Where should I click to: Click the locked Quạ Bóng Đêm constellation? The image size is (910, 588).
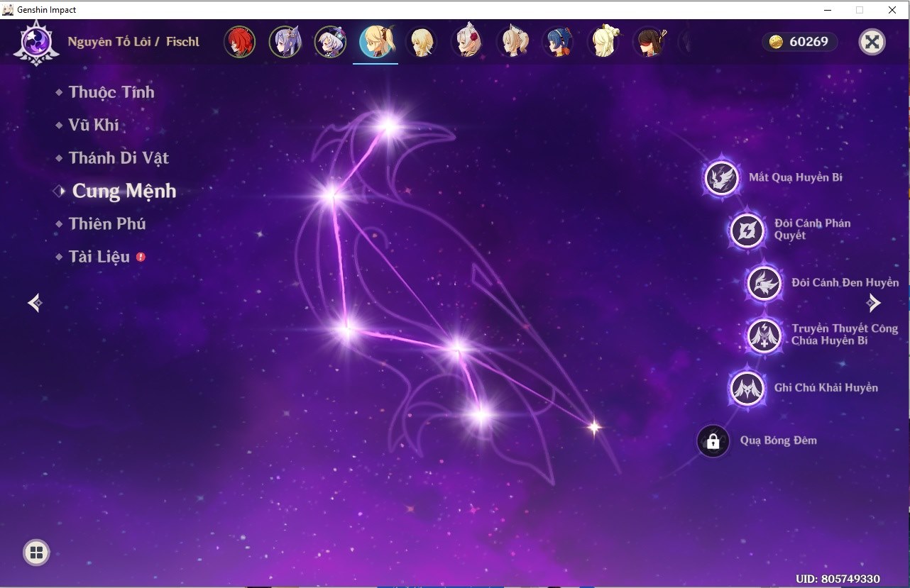click(x=713, y=441)
